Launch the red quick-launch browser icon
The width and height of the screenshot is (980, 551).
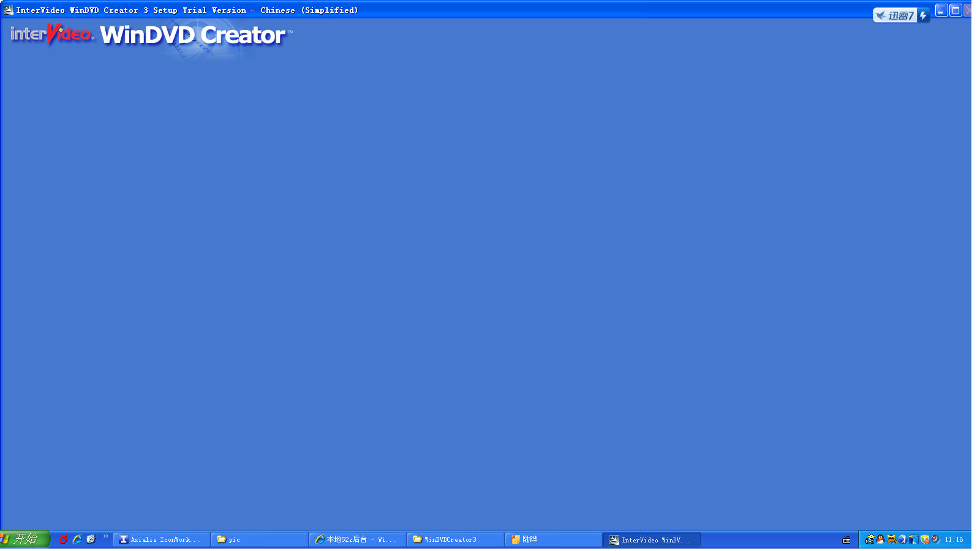click(x=63, y=539)
